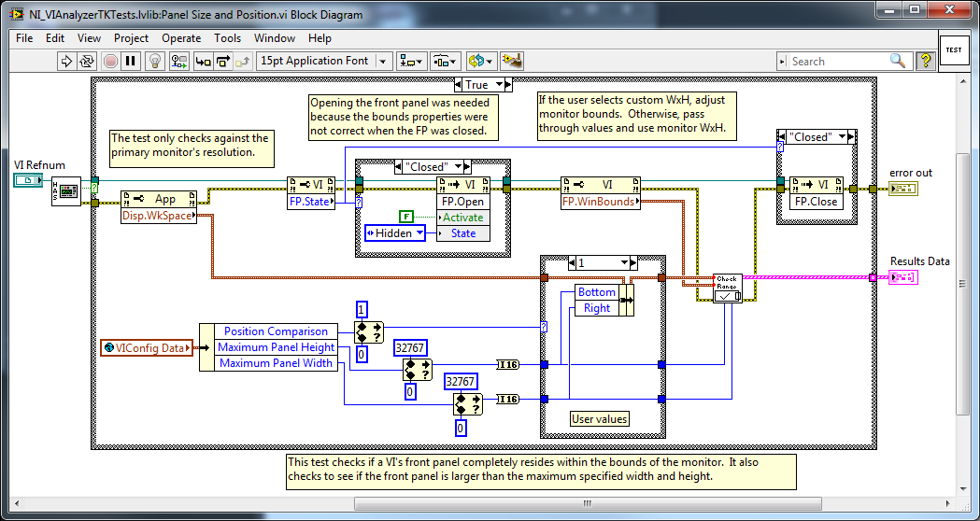
Task: Open the Hidden enum constant
Action: click(x=395, y=233)
